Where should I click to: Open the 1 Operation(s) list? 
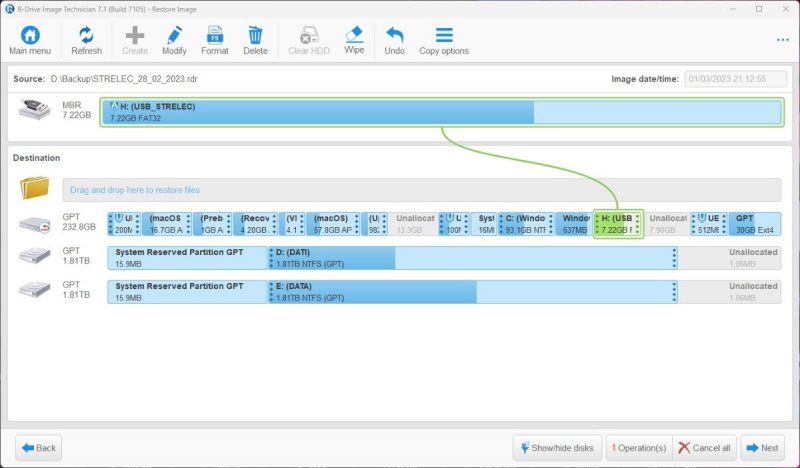[639, 448]
